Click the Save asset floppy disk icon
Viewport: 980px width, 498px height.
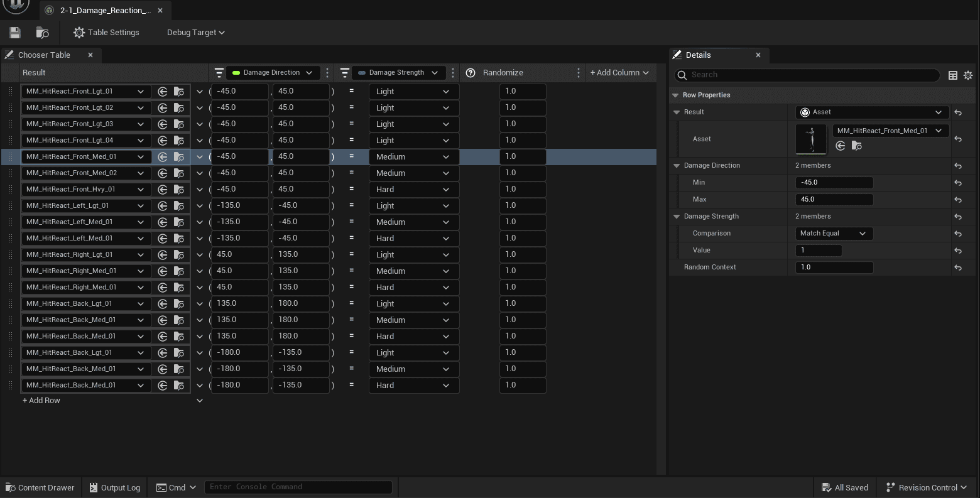coord(15,33)
